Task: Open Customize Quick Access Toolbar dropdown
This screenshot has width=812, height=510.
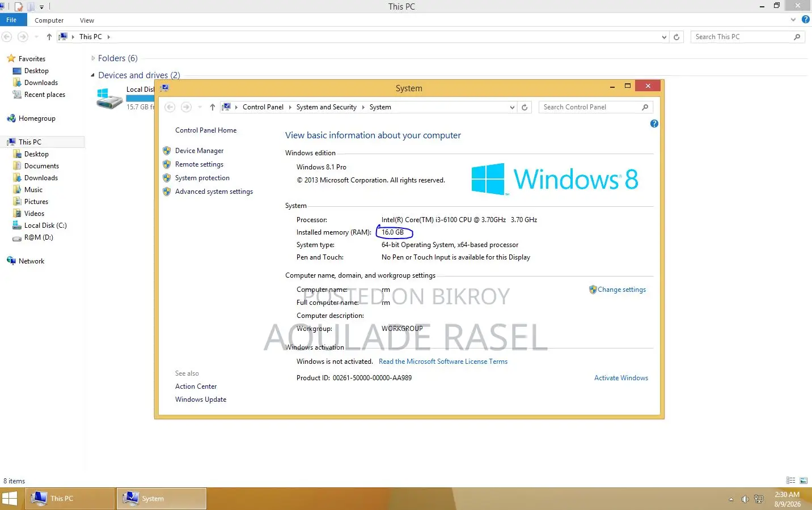Action: coord(42,7)
